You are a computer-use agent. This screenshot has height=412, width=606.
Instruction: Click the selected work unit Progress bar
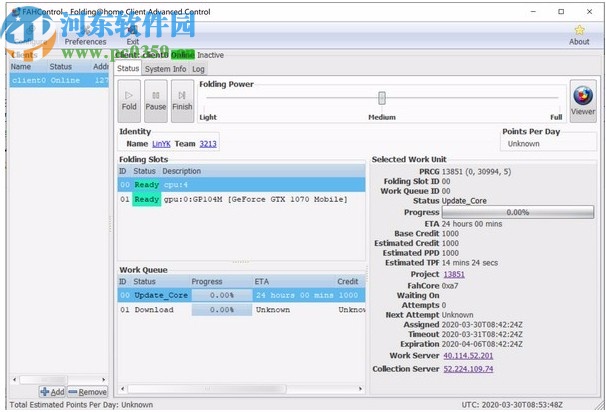click(517, 212)
